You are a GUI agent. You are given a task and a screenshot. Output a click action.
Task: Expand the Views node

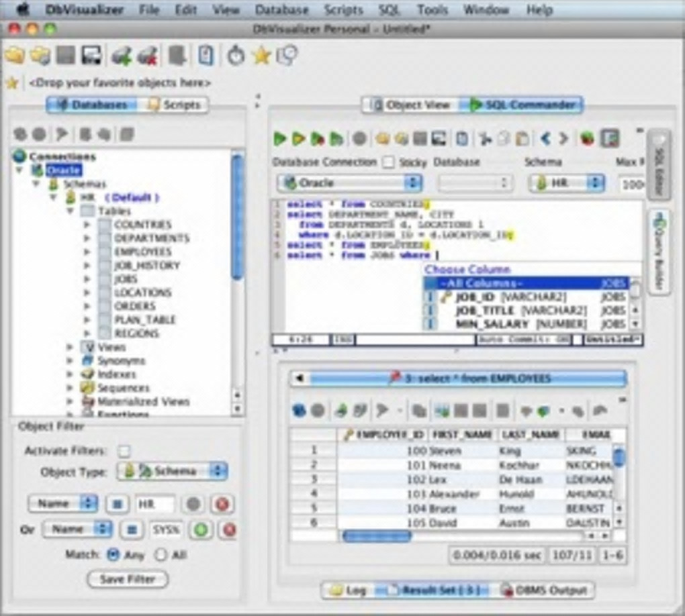70,347
